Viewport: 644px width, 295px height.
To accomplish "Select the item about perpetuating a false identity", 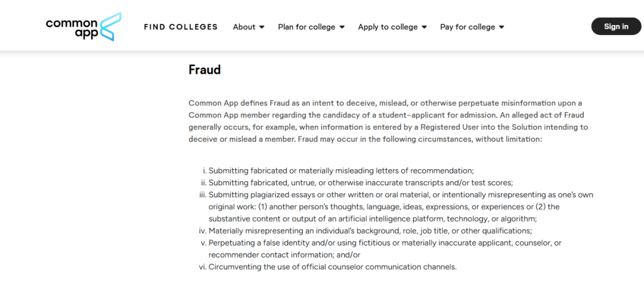I will 381,249.
